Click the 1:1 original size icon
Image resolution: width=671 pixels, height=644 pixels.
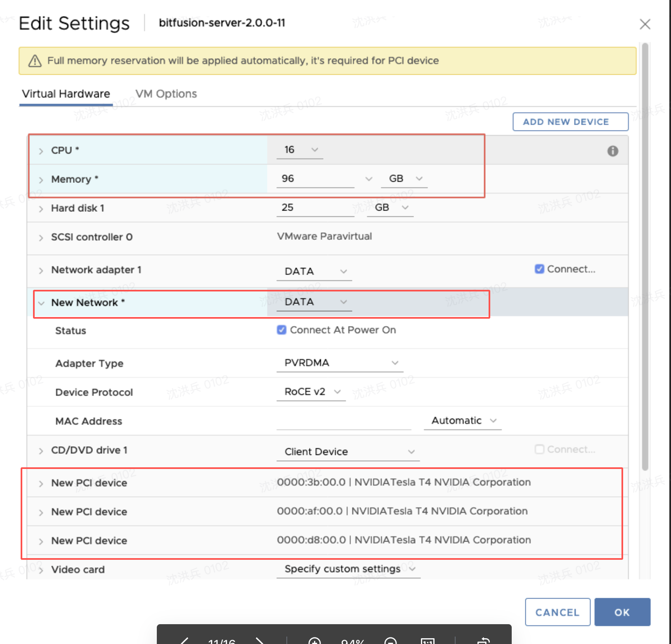[x=428, y=641]
